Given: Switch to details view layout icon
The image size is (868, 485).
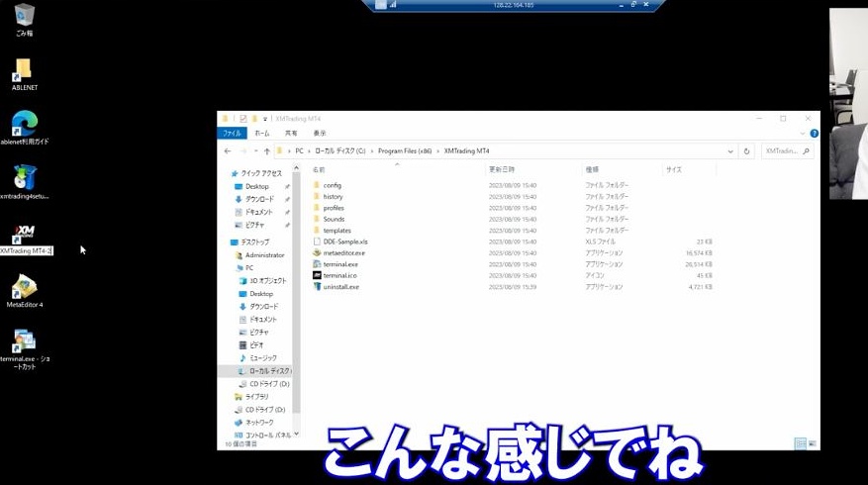Looking at the screenshot, I should tap(800, 443).
